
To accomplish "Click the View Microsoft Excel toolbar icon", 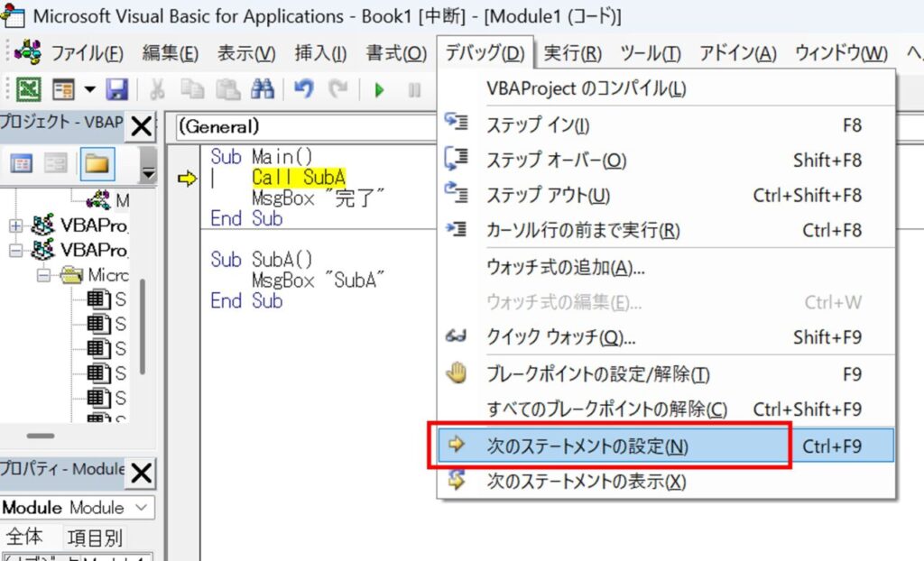I will pos(28,89).
